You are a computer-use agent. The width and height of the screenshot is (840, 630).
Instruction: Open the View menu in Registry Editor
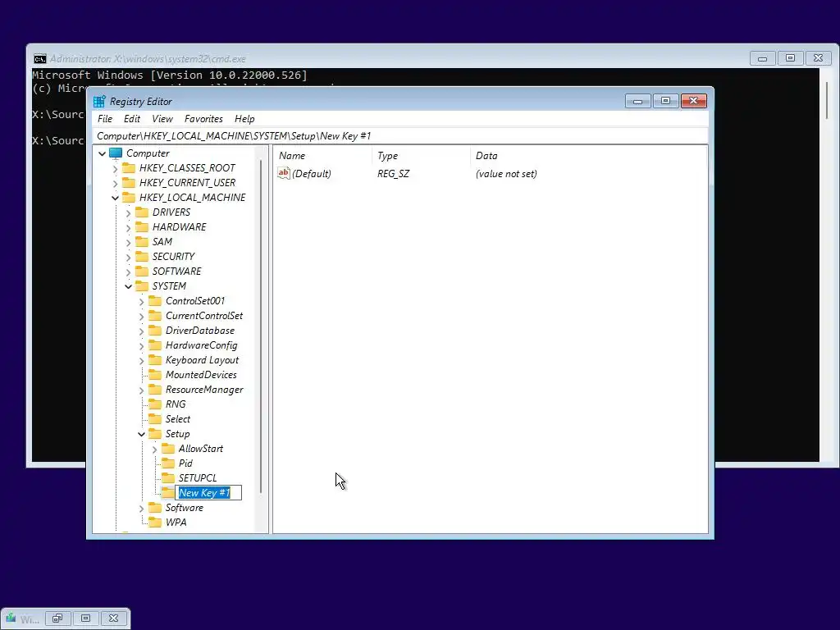[x=162, y=119]
